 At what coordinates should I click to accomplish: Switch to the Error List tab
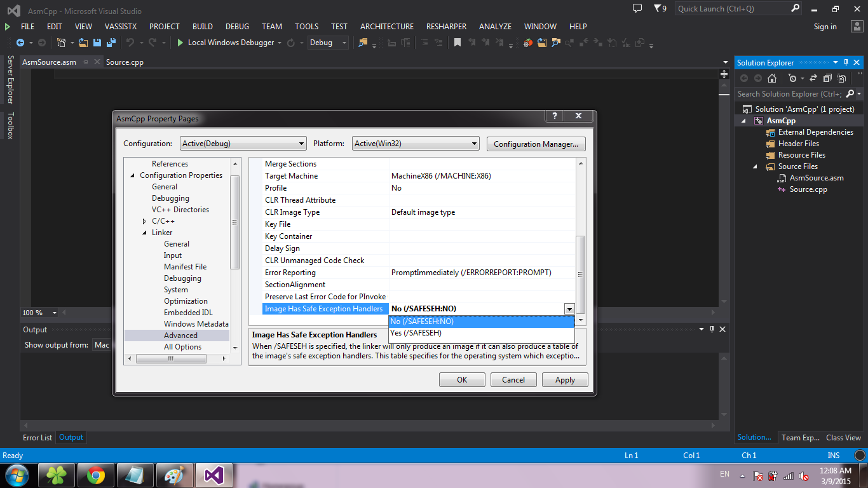click(37, 437)
